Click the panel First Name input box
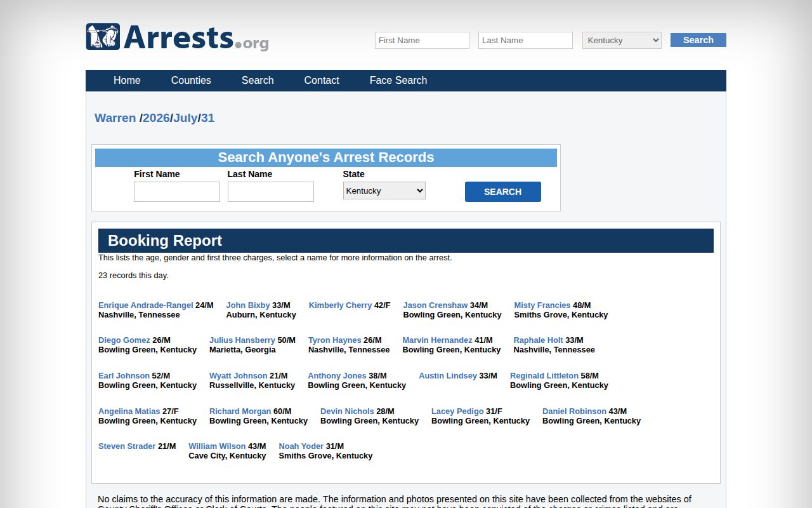Viewport: 812px width, 508px height. [177, 192]
